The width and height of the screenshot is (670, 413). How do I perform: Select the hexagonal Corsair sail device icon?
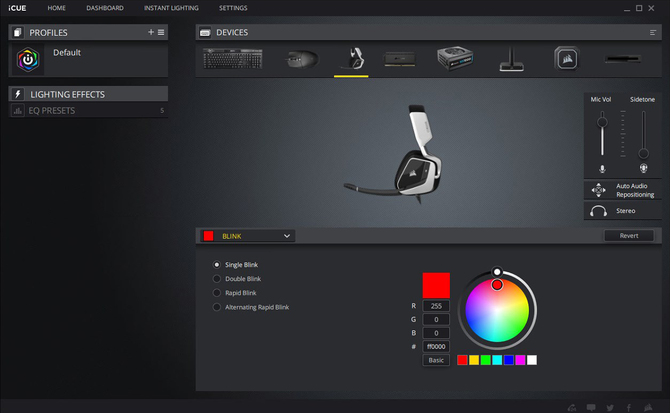567,59
